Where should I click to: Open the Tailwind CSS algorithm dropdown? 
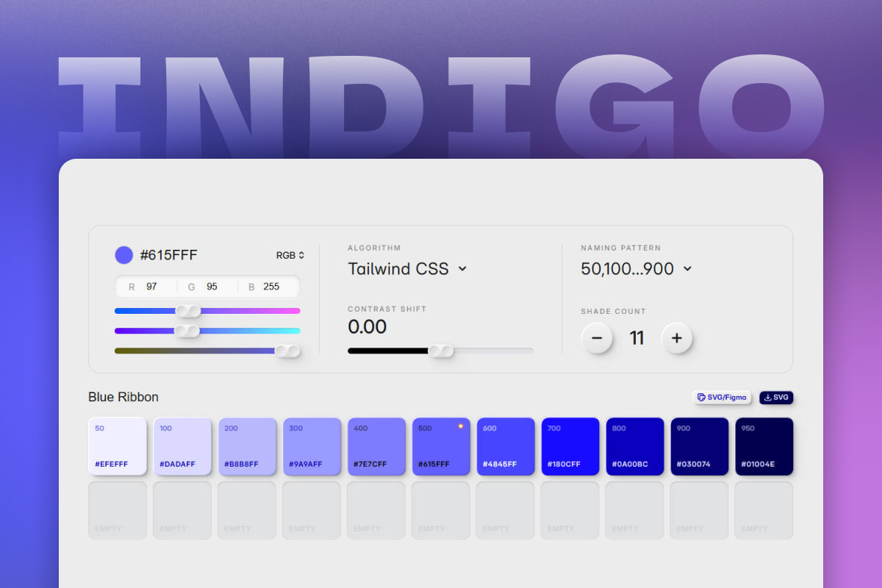[408, 269]
